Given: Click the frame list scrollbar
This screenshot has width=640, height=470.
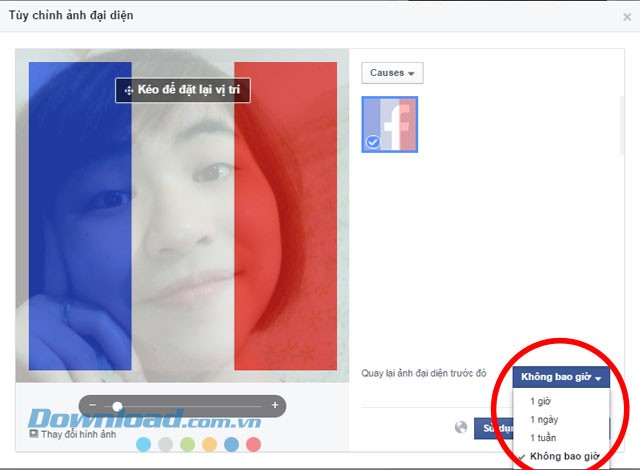Looking at the screenshot, I should click(x=622, y=126).
